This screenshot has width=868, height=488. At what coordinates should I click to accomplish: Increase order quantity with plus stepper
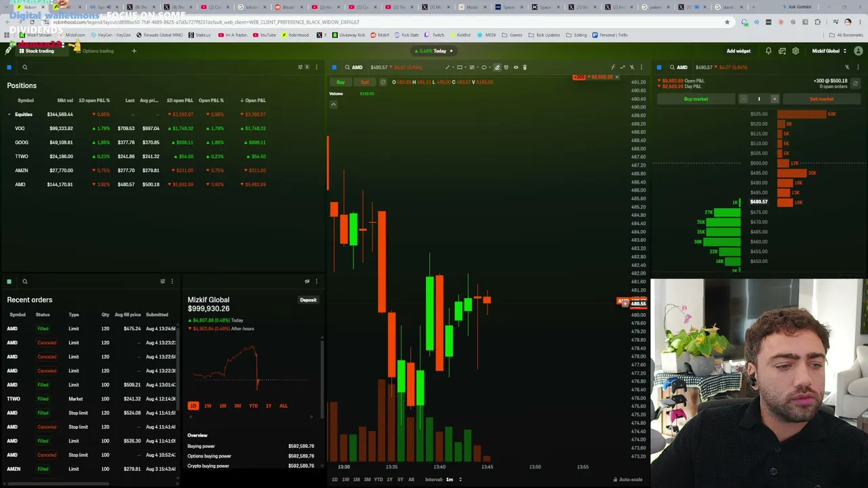tap(774, 99)
